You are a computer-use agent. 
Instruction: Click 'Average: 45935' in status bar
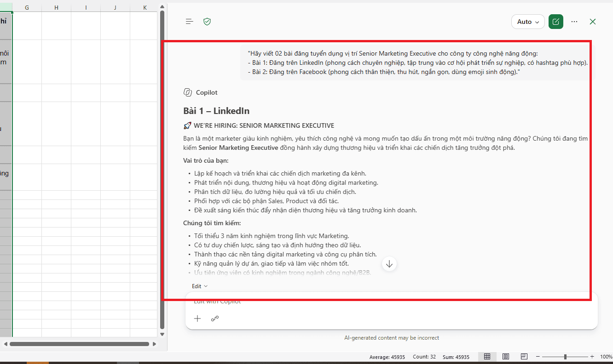pos(387,357)
